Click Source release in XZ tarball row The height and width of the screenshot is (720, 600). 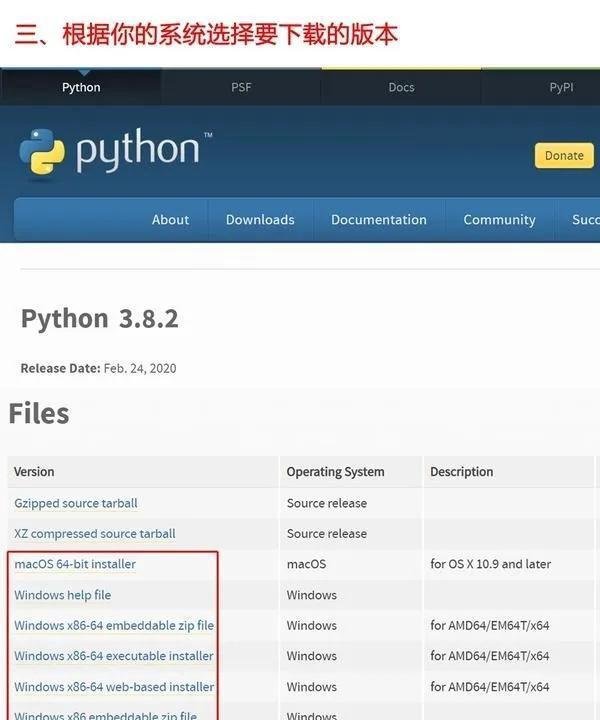[x=326, y=534]
